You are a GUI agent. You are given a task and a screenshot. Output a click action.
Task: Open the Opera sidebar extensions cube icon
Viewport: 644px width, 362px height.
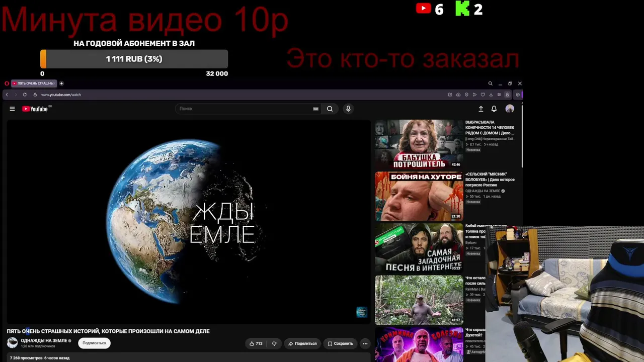[x=518, y=95]
